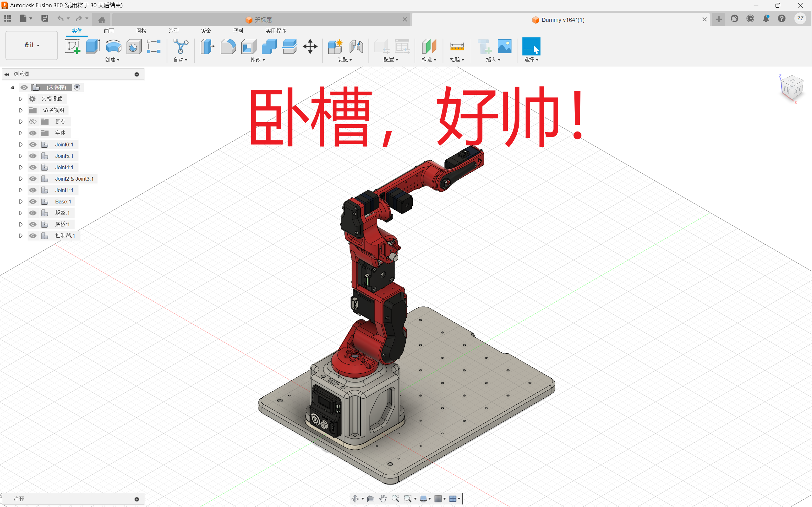This screenshot has height=507, width=812.
Task: Select the Revolve tool icon
Action: (114, 46)
